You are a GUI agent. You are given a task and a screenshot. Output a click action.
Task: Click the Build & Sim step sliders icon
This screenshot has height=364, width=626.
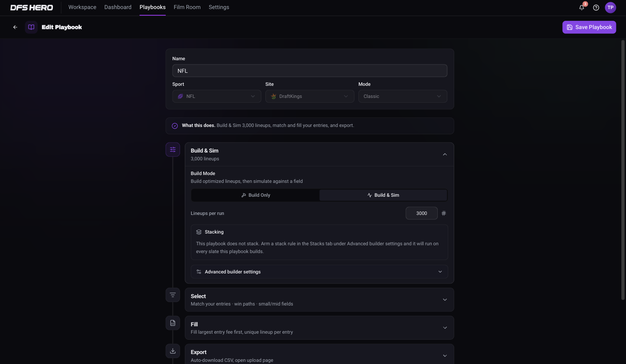point(173,149)
